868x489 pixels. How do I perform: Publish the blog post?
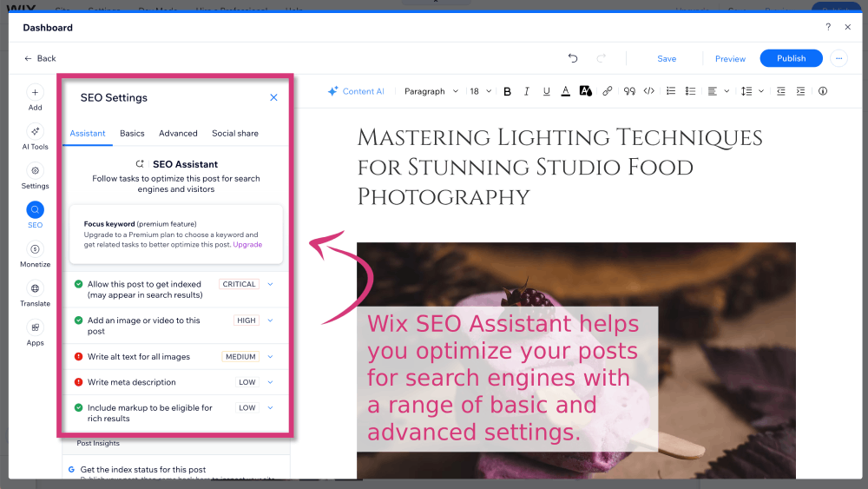(x=791, y=58)
